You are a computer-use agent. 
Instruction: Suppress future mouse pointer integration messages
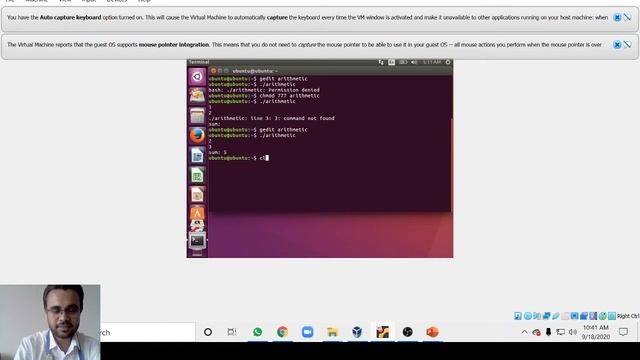pos(627,45)
